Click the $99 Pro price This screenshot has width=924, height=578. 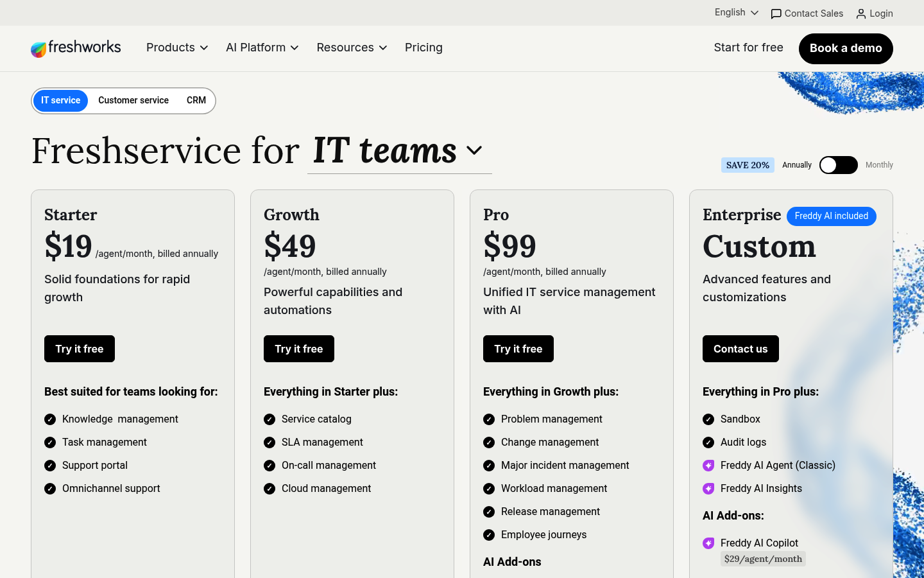click(509, 246)
